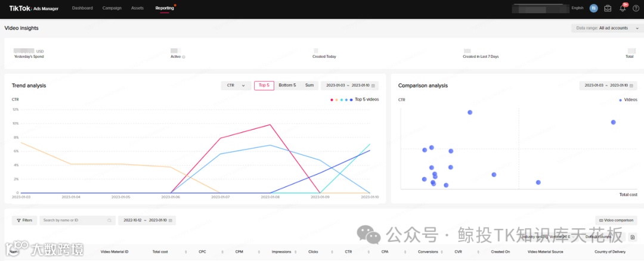
Task: Click the scatter dot with the largest total cost
Action: [613, 122]
